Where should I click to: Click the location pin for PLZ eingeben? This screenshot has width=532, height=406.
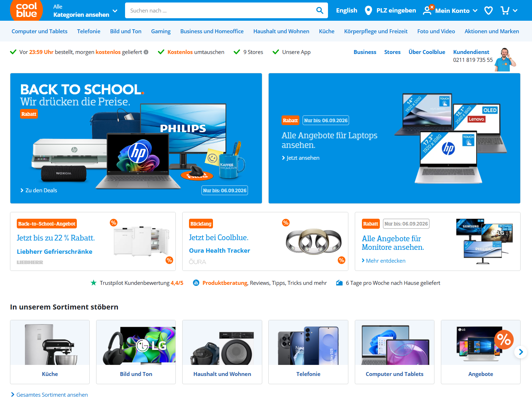[x=368, y=10]
